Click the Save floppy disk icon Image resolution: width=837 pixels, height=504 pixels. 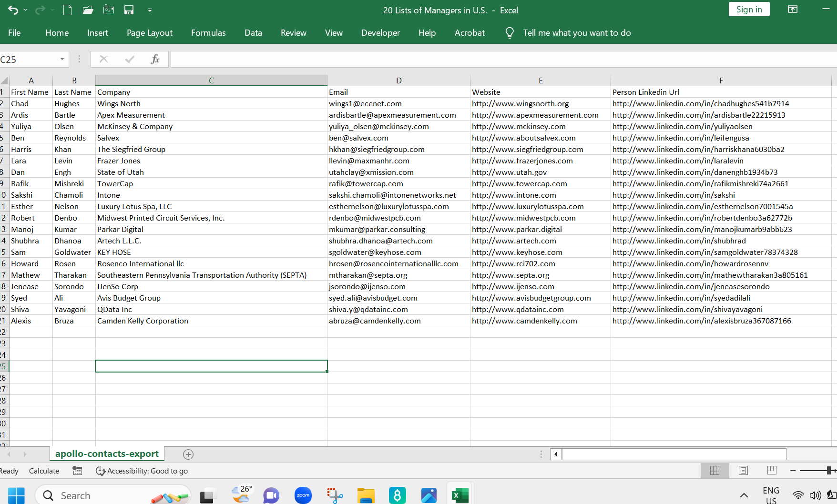[129, 10]
